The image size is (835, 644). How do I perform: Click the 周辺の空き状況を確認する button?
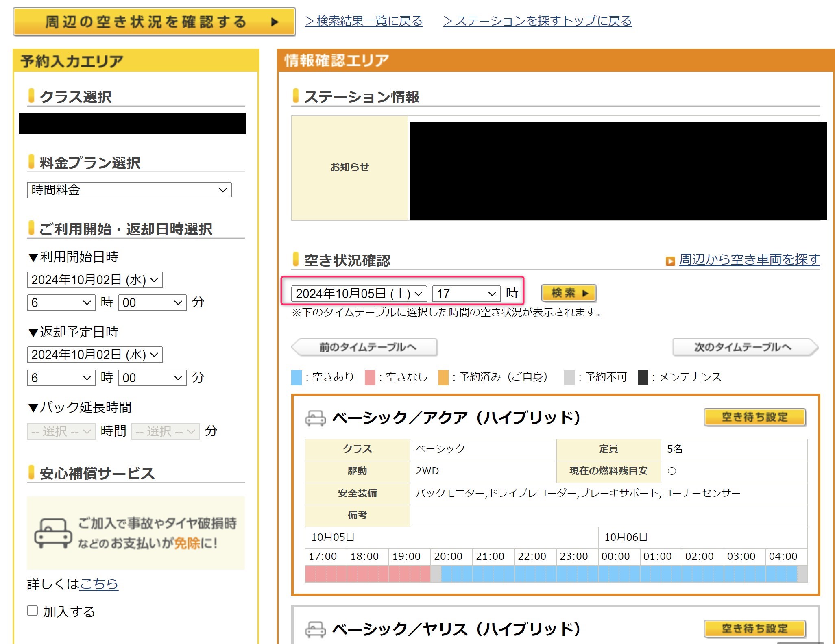tap(154, 22)
